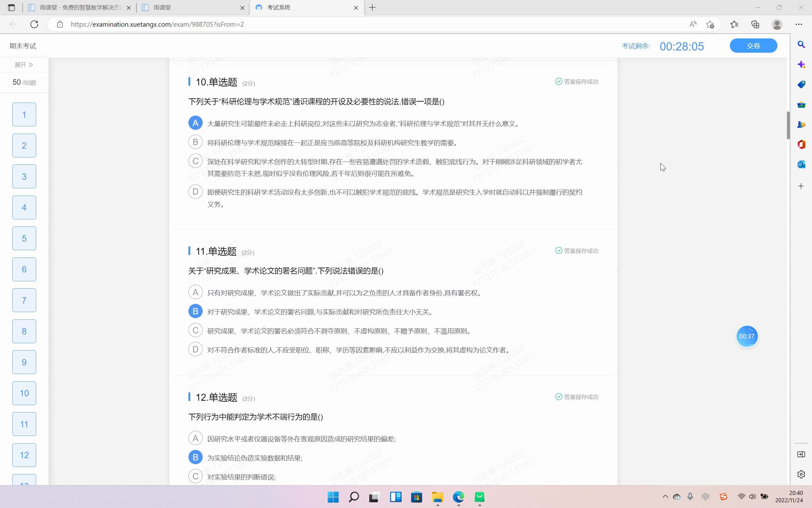Close the second 雨课堂 tab
This screenshot has width=812, height=508.
(x=242, y=7)
